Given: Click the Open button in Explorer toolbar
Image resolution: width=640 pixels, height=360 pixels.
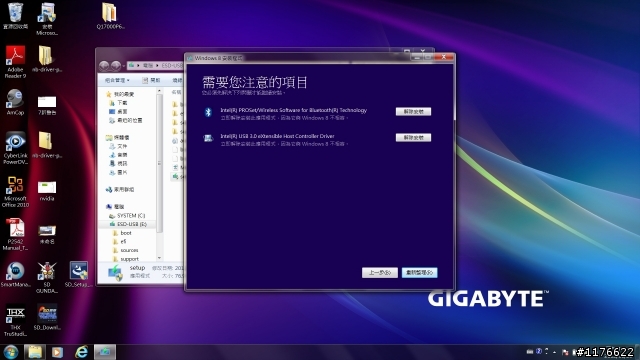Looking at the screenshot, I should click(151, 80).
